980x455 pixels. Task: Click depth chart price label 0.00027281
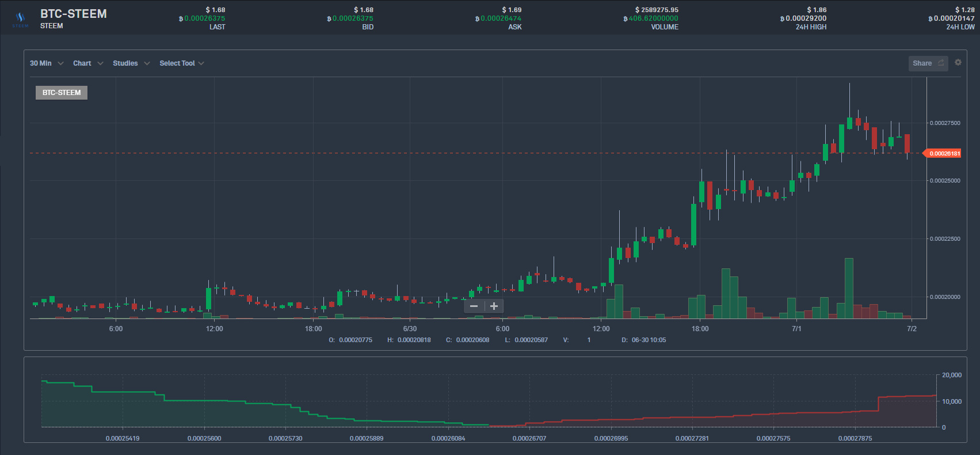(692, 438)
